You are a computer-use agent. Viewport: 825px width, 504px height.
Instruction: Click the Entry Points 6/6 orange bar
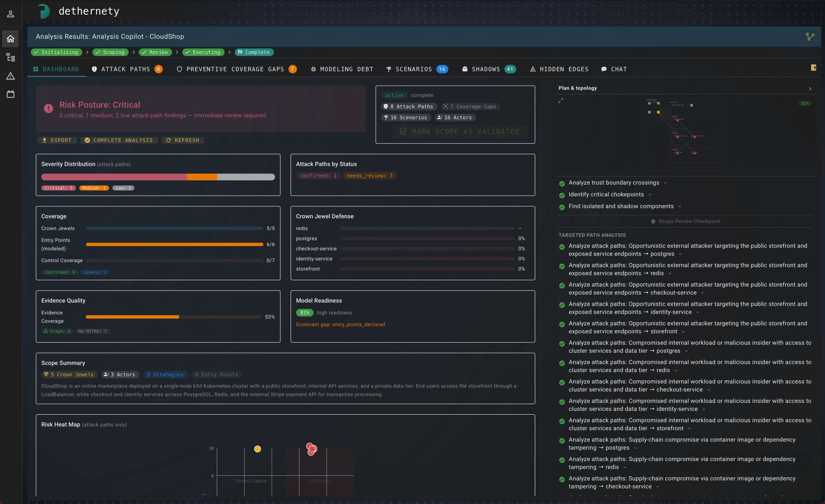[x=175, y=244]
